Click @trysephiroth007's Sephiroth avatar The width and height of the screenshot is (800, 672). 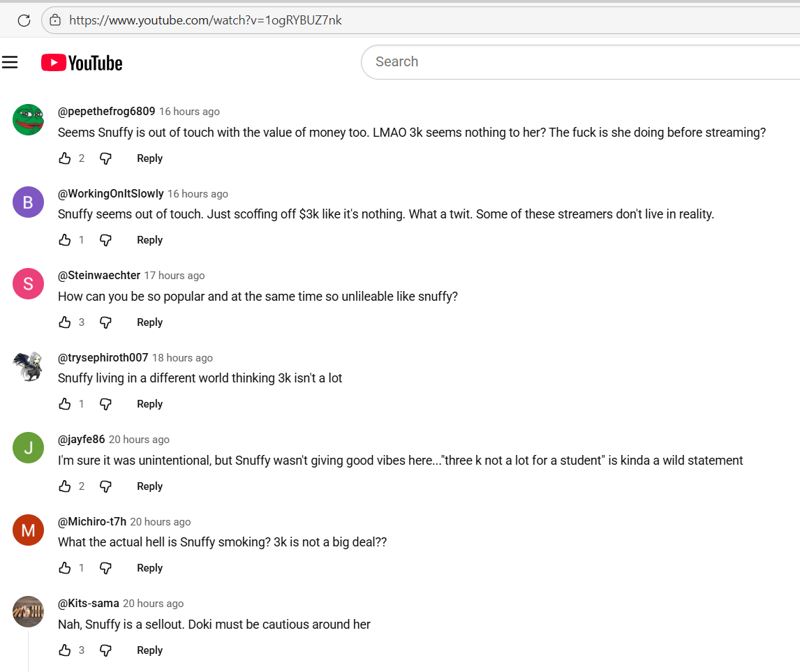(28, 366)
